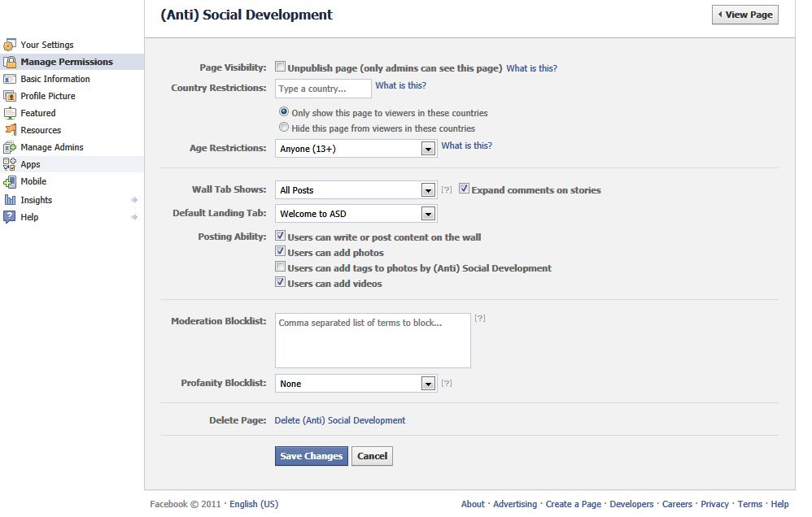812x517 pixels.
Task: Open the Terms footer link
Action: (750, 504)
